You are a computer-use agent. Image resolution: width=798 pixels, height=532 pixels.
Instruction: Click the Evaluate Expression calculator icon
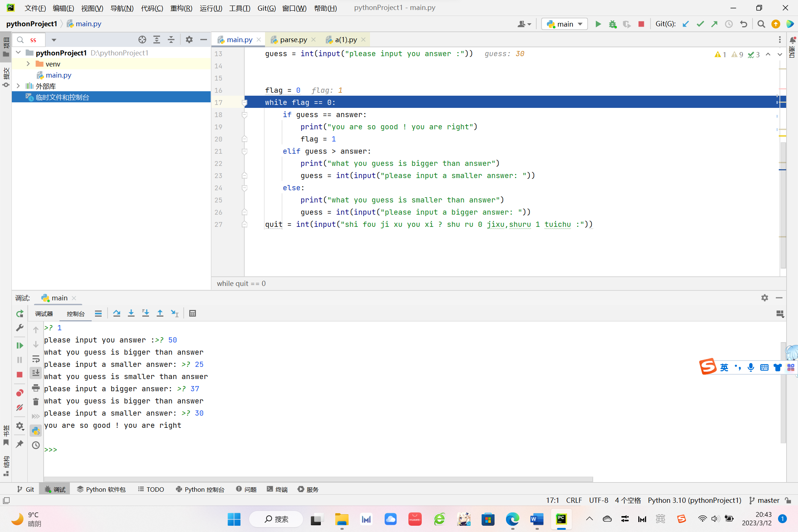192,313
